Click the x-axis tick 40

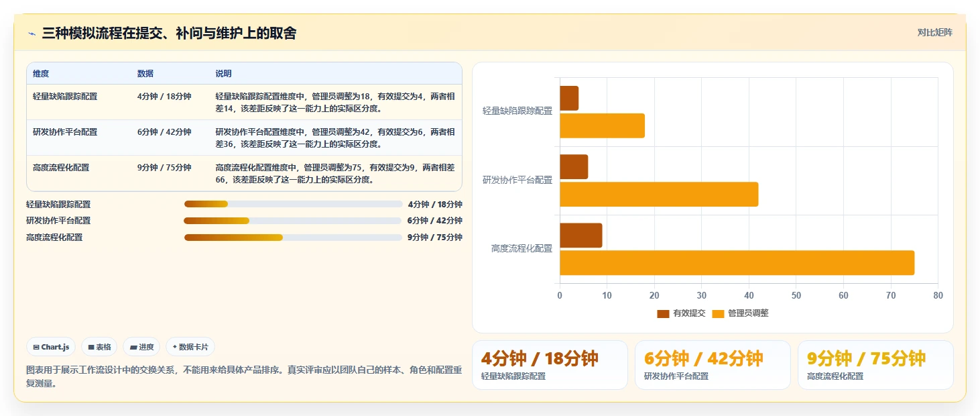[749, 295]
